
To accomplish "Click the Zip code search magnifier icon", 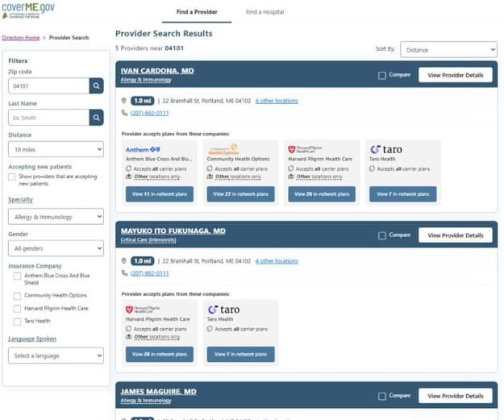I will [96, 85].
